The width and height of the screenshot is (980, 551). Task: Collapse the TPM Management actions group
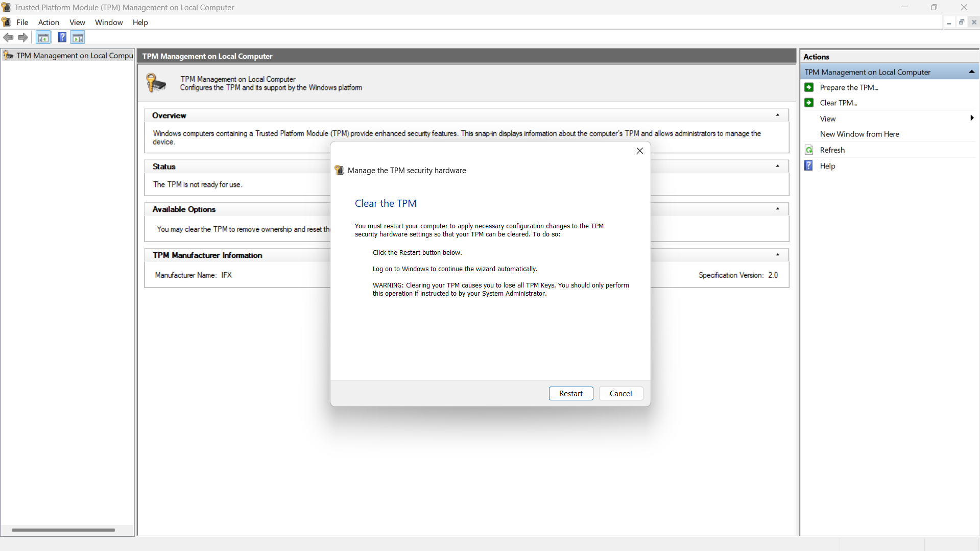(971, 72)
